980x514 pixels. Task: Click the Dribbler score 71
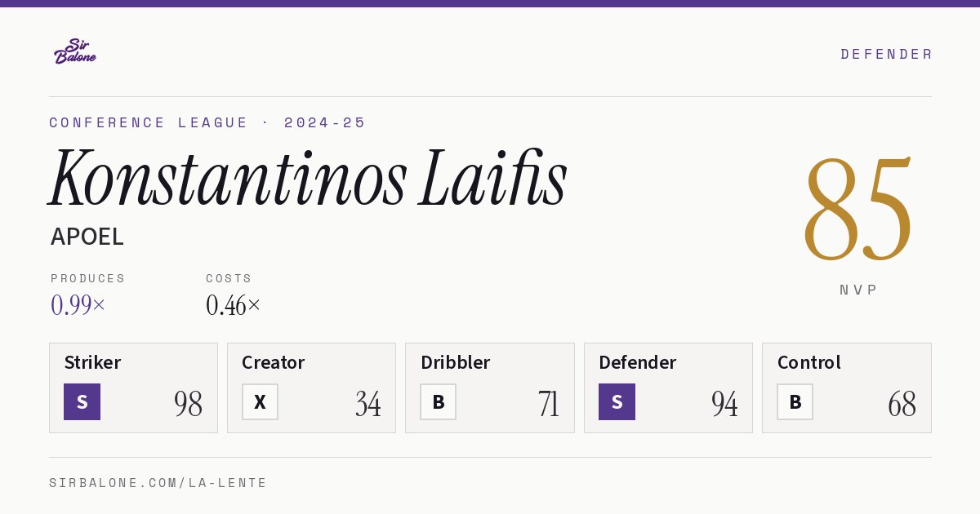[548, 404]
